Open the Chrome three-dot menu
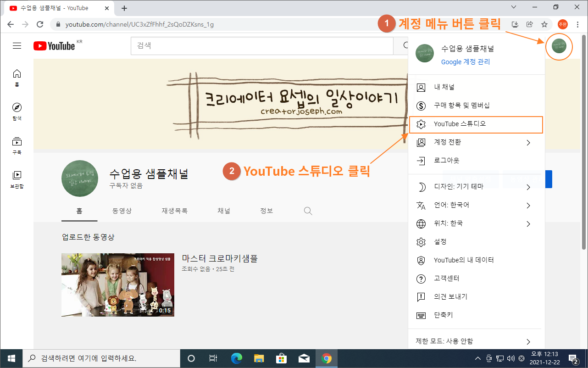This screenshot has width=588, height=368. pos(577,24)
